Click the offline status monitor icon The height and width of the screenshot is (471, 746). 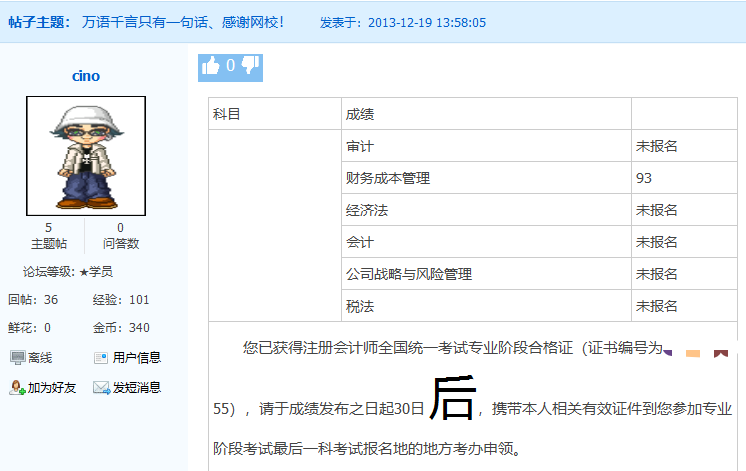tap(18, 357)
